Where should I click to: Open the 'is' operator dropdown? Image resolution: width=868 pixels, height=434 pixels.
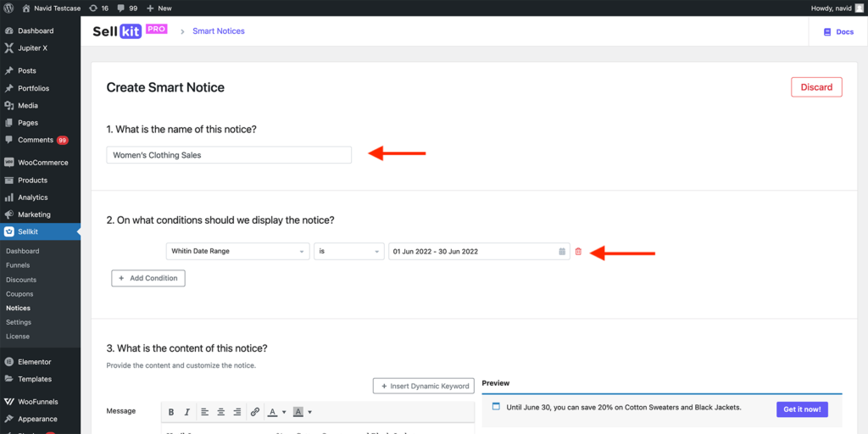point(349,251)
